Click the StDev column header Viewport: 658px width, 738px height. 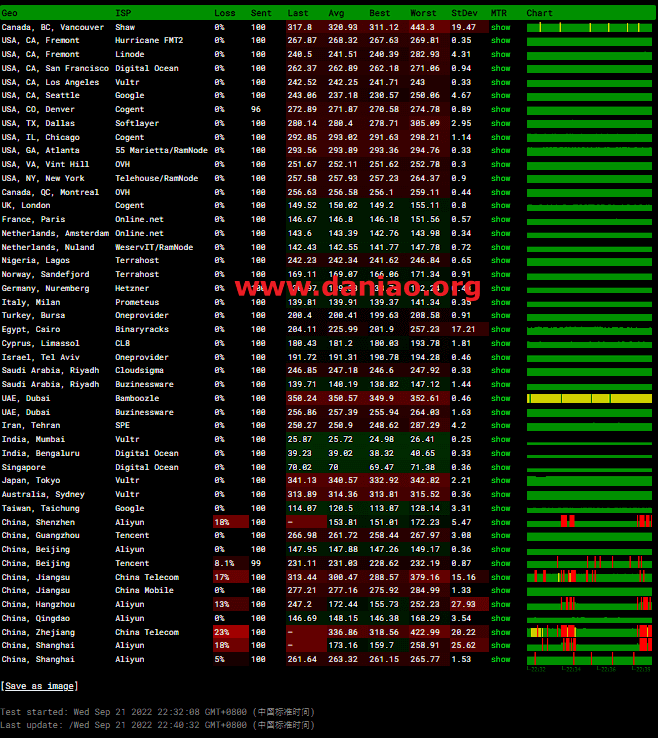click(464, 13)
